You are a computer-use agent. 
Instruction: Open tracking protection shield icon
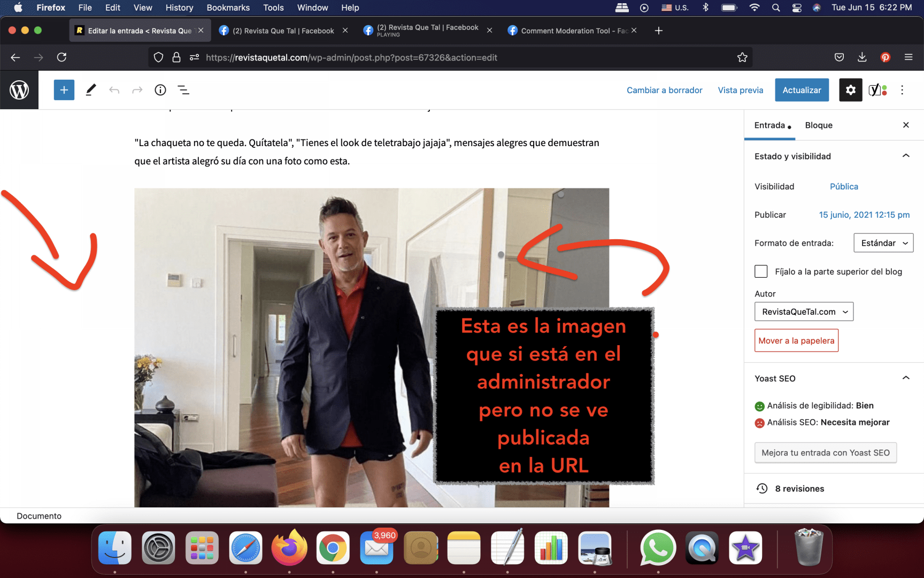(x=158, y=57)
